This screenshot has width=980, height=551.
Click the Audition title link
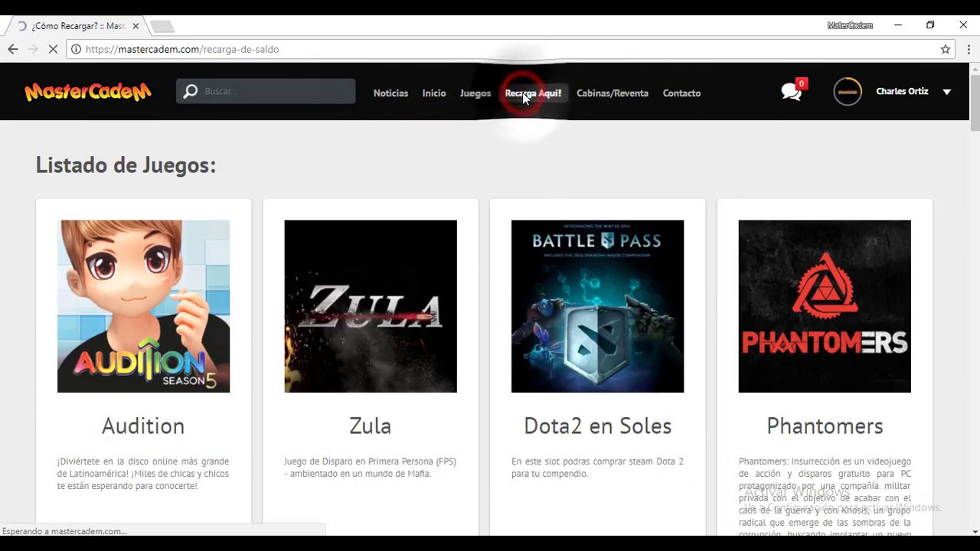(143, 425)
